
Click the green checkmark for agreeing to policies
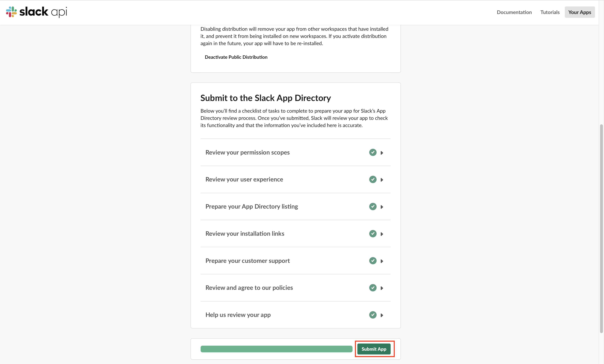pyautogui.click(x=373, y=288)
